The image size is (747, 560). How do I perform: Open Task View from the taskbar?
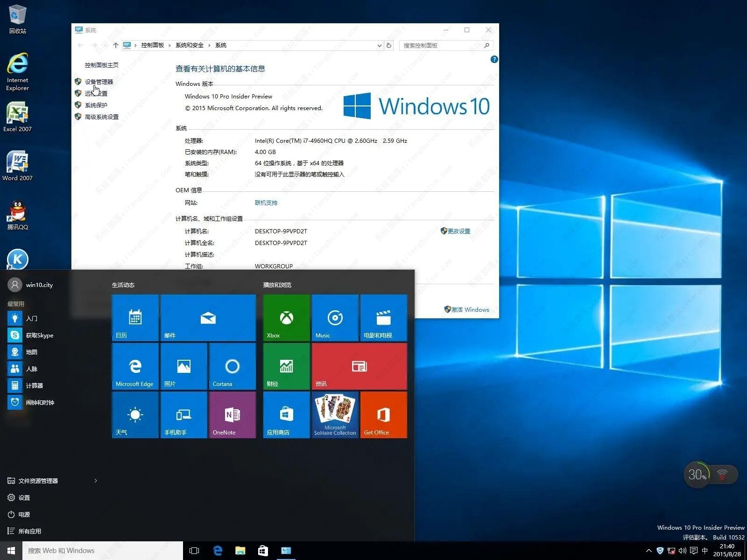pyautogui.click(x=194, y=550)
